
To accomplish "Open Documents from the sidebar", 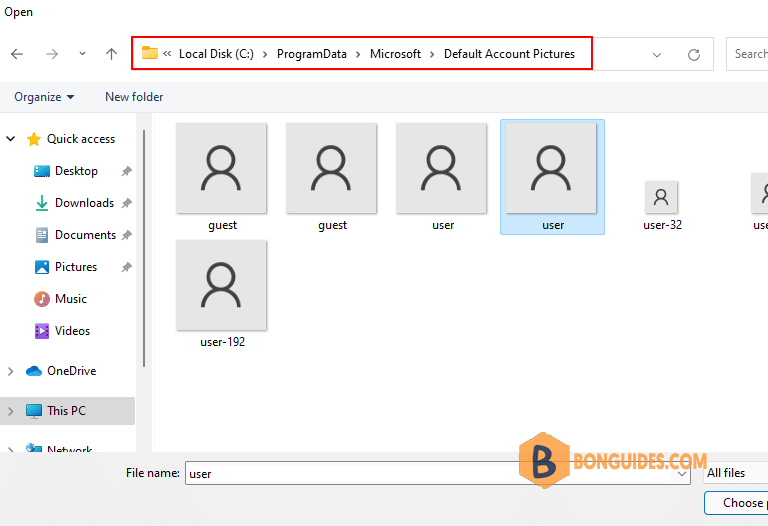I will coord(85,235).
